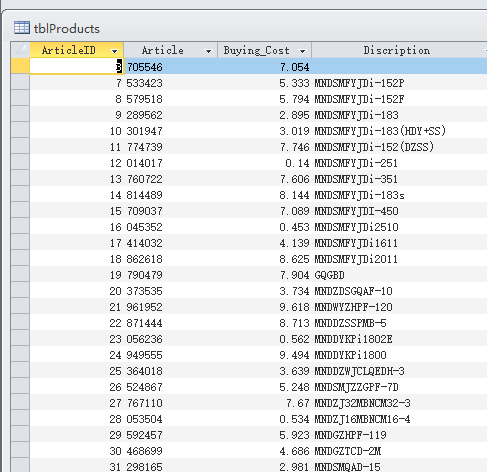
Task: Click description MNDSMFYJDi-183(HDY+SS)
Action: point(380,131)
